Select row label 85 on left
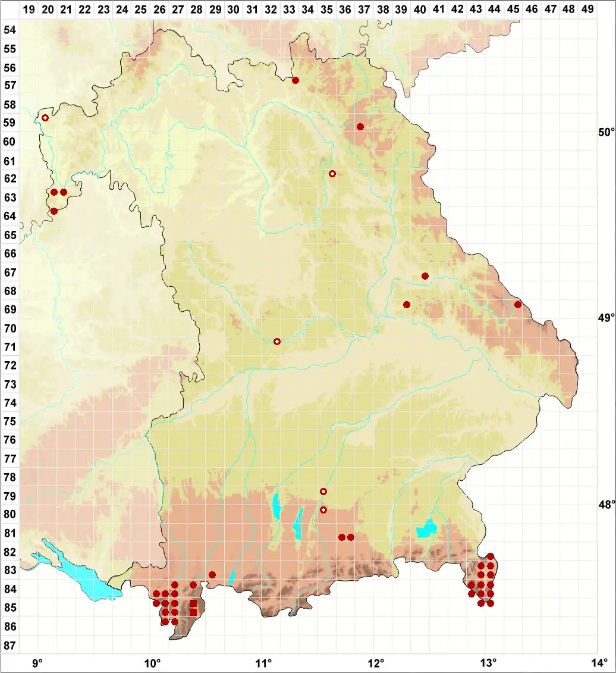Image resolution: width=616 pixels, height=673 pixels. [10, 608]
